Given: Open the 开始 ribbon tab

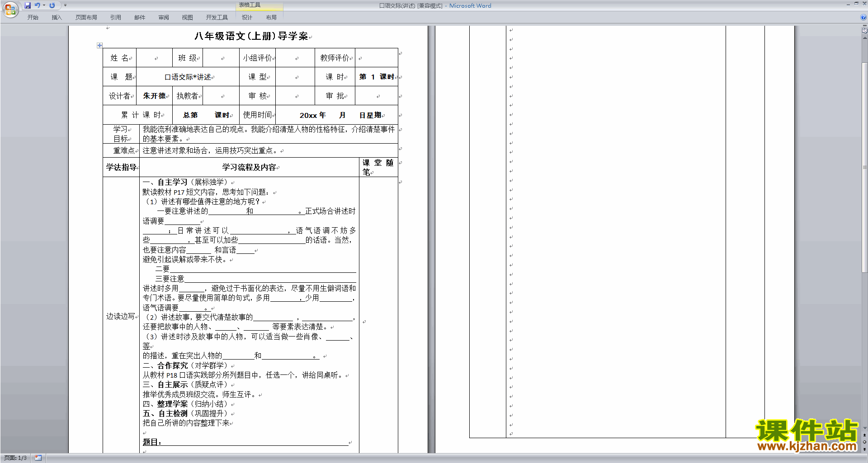Looking at the screenshot, I should tap(33, 18).
